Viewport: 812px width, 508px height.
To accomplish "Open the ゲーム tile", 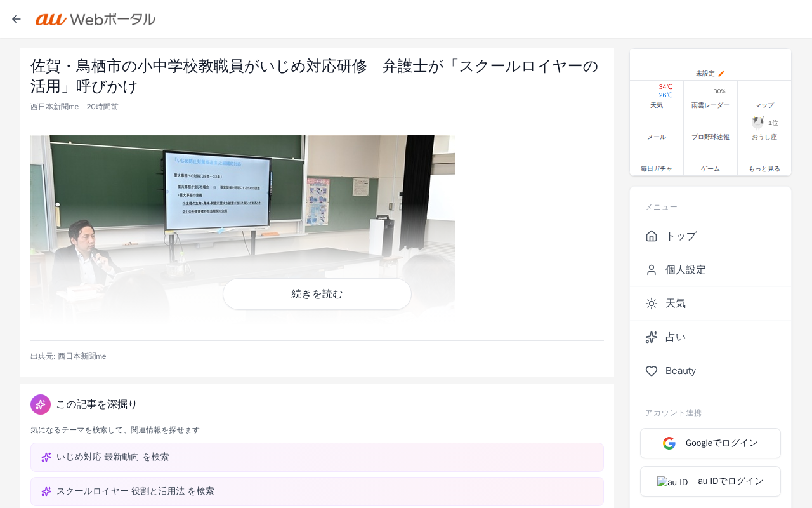I will coord(710,160).
